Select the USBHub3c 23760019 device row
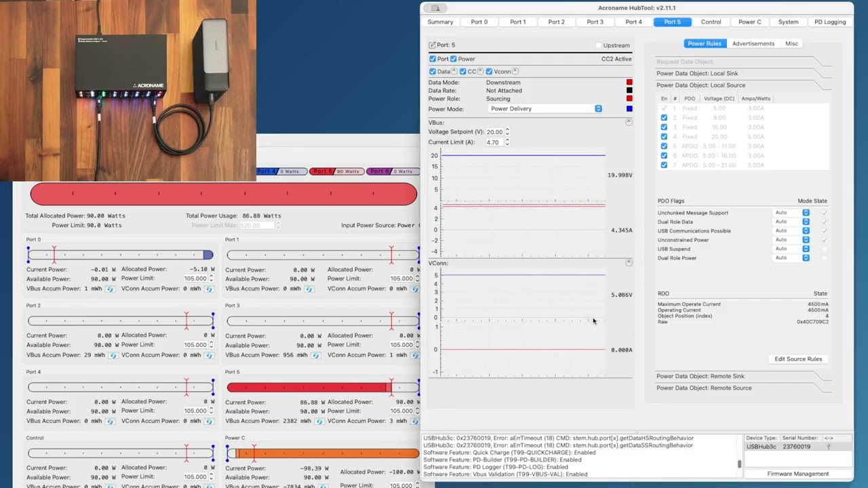868x488 pixels. [797, 447]
